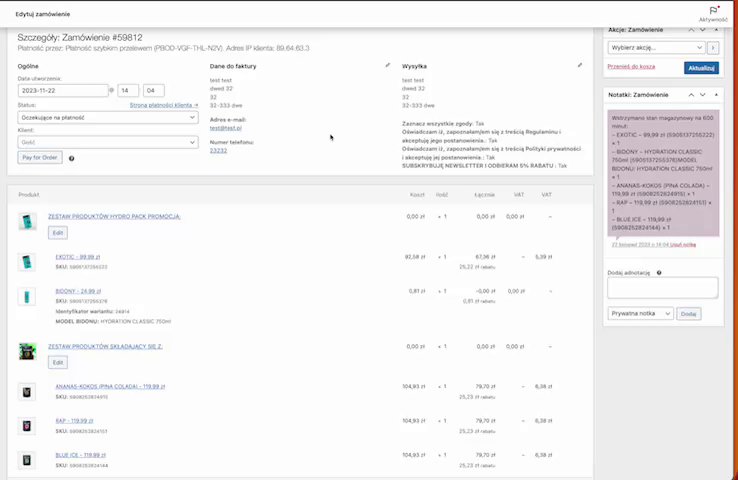The height and width of the screenshot is (480, 738).
Task: Open the Strona płatności klienta link
Action: 164,105
